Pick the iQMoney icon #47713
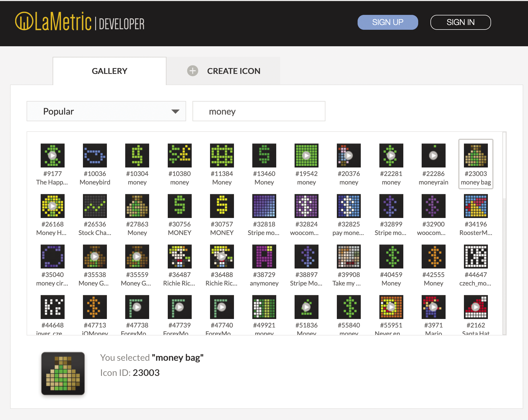 tap(95, 307)
